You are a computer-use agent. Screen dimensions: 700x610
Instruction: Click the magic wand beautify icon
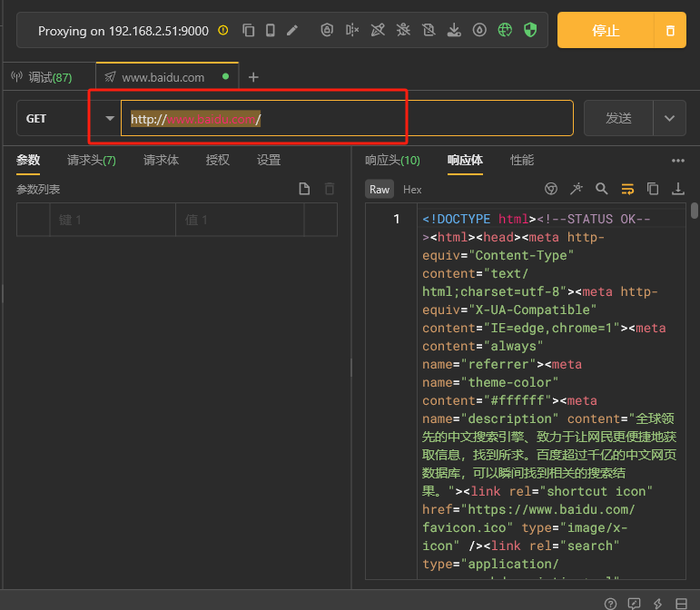click(x=577, y=189)
